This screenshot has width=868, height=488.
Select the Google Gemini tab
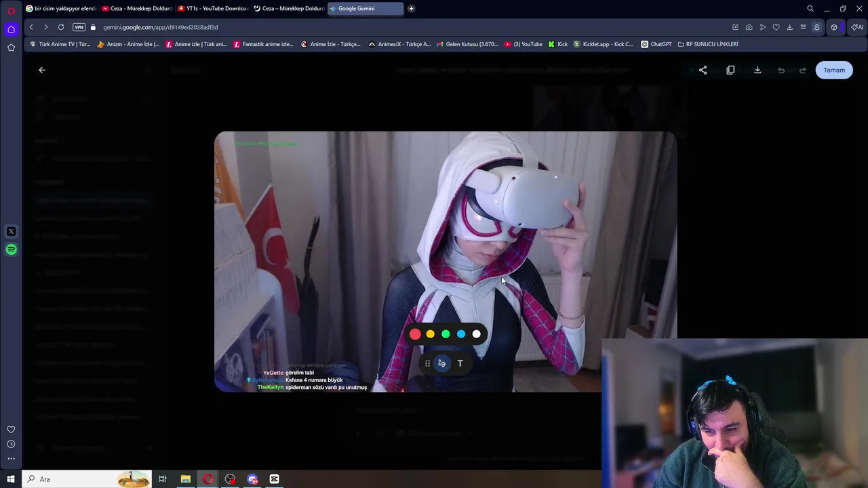coord(366,9)
